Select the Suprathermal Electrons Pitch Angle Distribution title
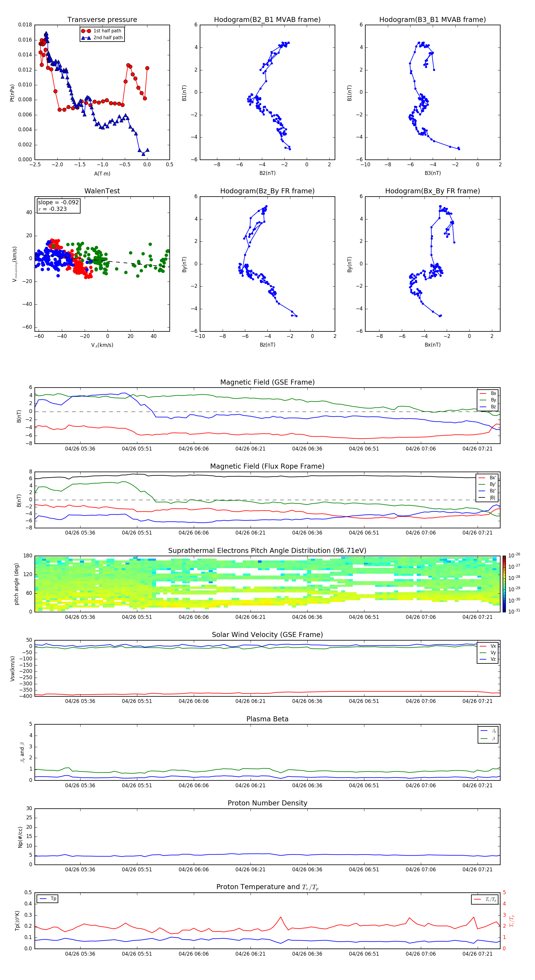This screenshot has height=980, width=535. [267, 551]
